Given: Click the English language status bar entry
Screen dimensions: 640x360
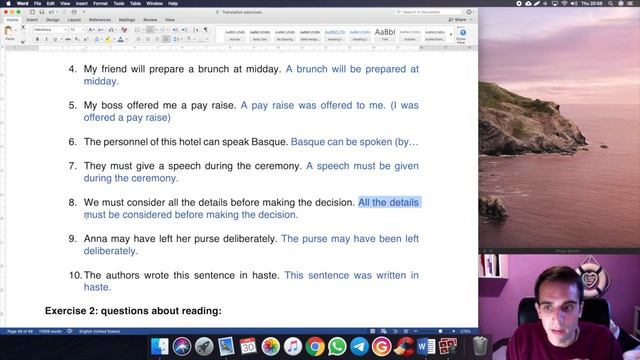Looking at the screenshot, I should coord(99,331).
